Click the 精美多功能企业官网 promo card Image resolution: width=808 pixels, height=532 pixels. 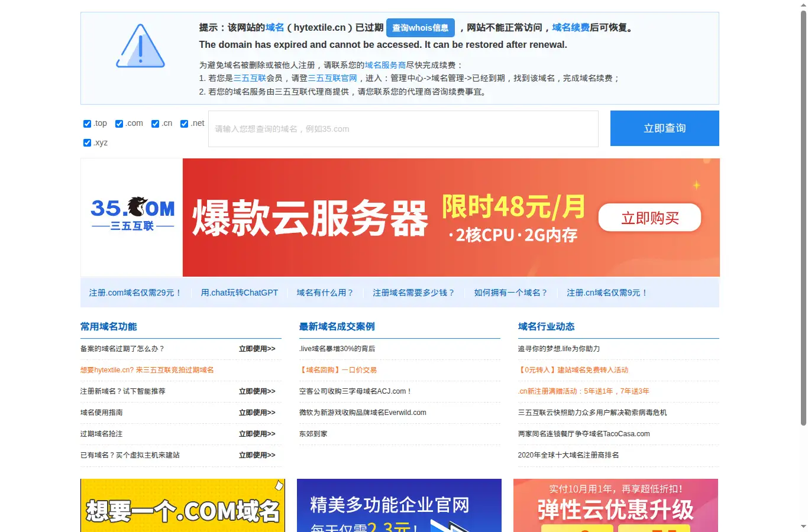(x=399, y=505)
